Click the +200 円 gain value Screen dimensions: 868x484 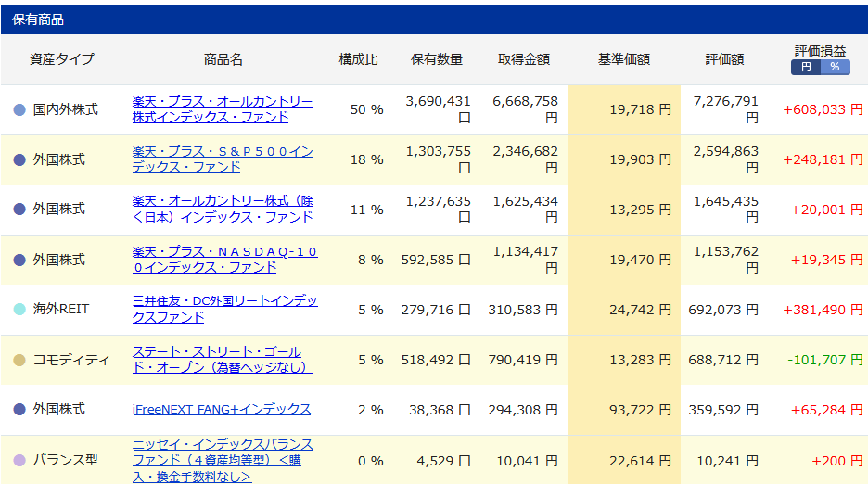837,461
